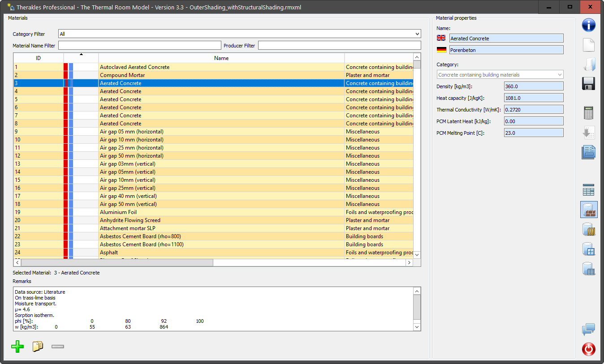Viewport: 604px width, 364px height.
Task: Open window database icon
Action: click(589, 249)
